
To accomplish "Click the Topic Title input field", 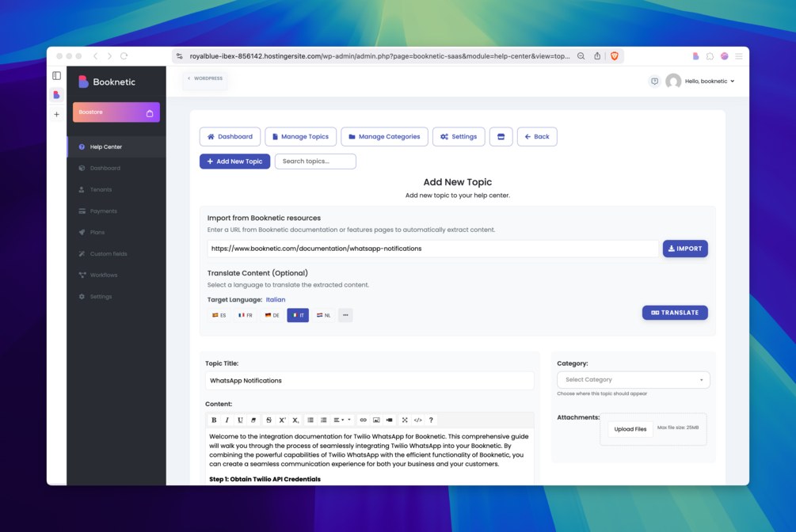I will pyautogui.click(x=370, y=381).
